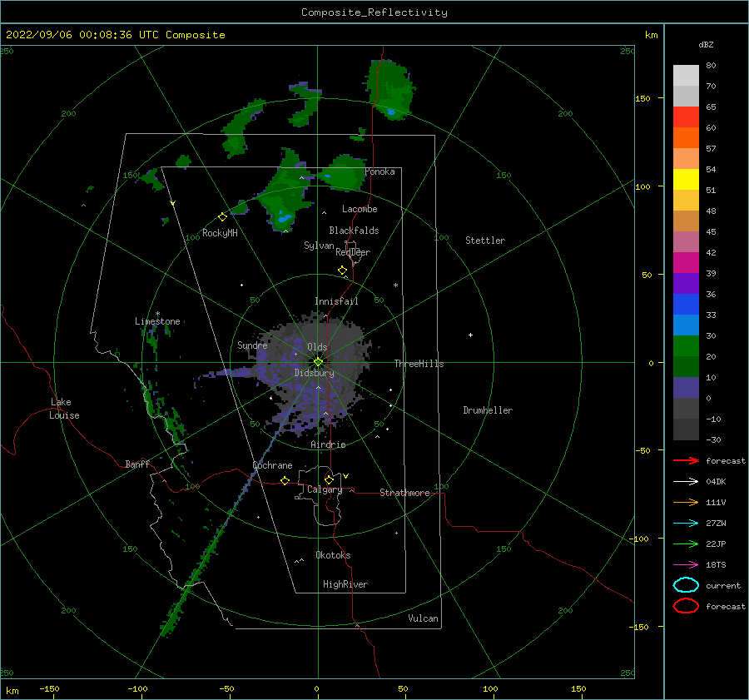Click the blue echo core near Ponoka storm
749x700 pixels.
(x=327, y=176)
